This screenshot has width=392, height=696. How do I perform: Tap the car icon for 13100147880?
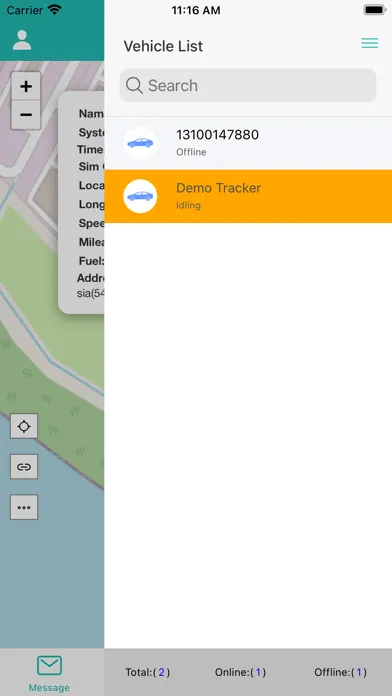pos(140,143)
